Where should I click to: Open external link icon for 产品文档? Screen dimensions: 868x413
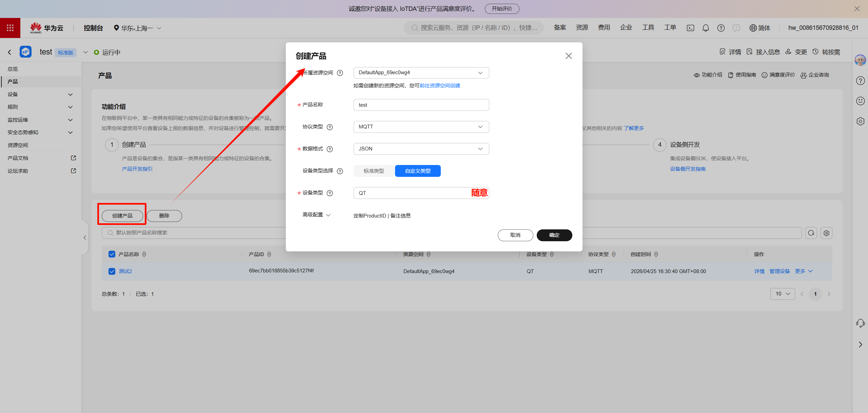click(x=73, y=158)
